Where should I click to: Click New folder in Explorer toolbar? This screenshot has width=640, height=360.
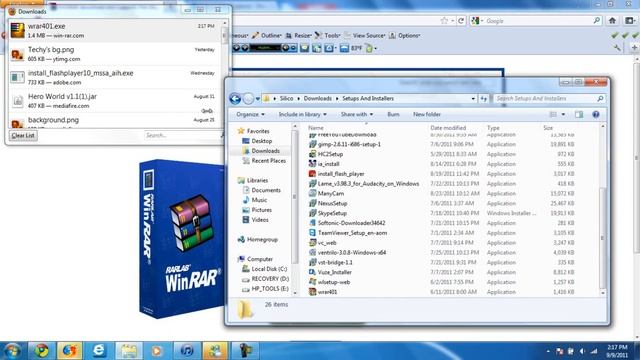coord(427,114)
